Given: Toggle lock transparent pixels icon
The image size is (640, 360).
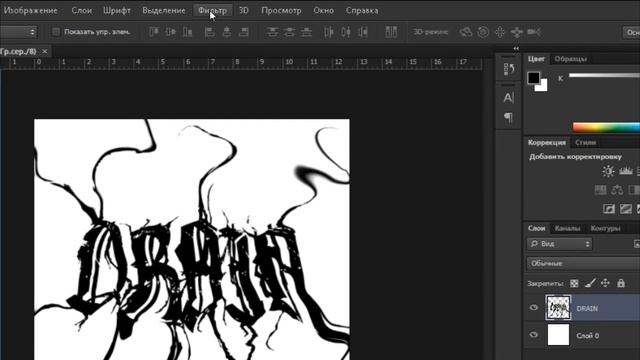Looking at the screenshot, I should pos(574,283).
